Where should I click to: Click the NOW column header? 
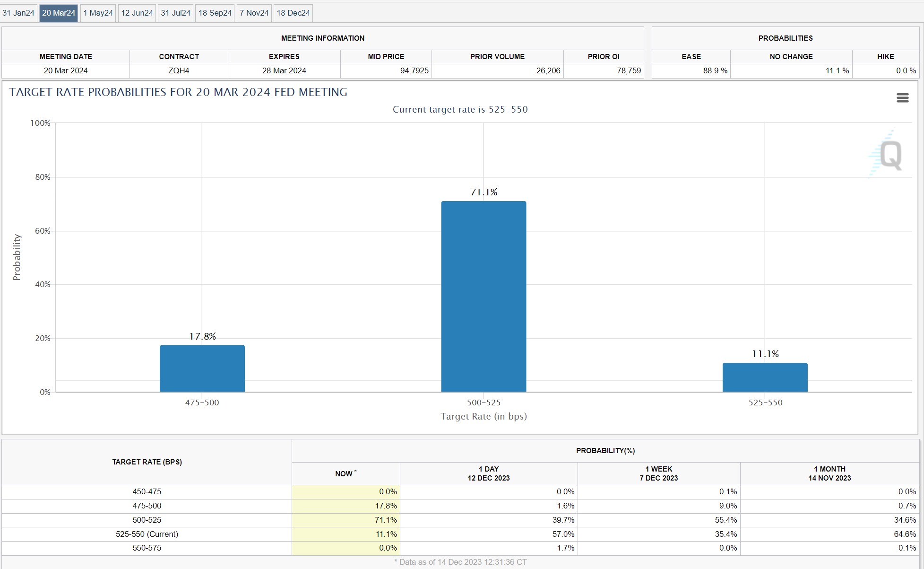345,473
